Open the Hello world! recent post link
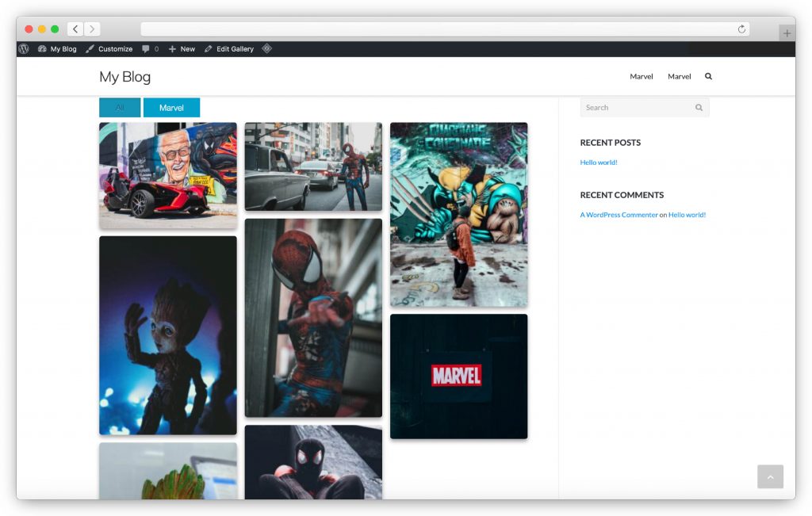 [x=598, y=162]
